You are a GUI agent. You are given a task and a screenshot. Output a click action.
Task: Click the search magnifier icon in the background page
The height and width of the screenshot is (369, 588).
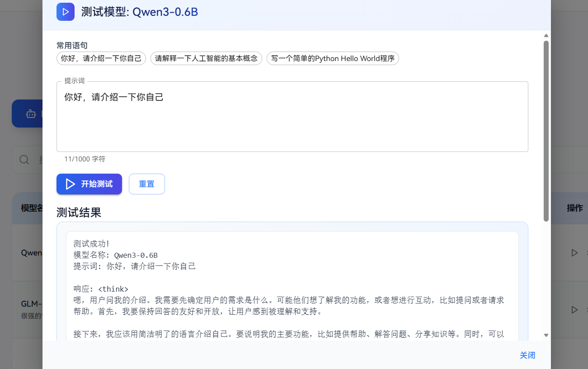coord(24,159)
